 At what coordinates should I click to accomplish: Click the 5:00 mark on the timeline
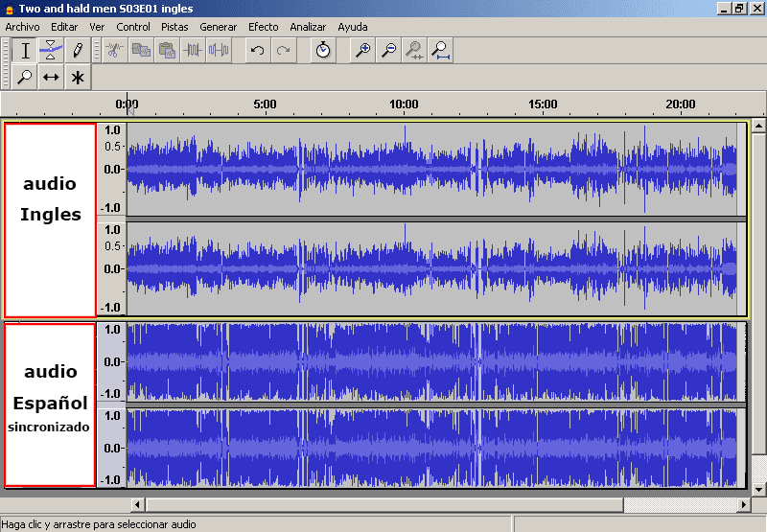pos(266,104)
